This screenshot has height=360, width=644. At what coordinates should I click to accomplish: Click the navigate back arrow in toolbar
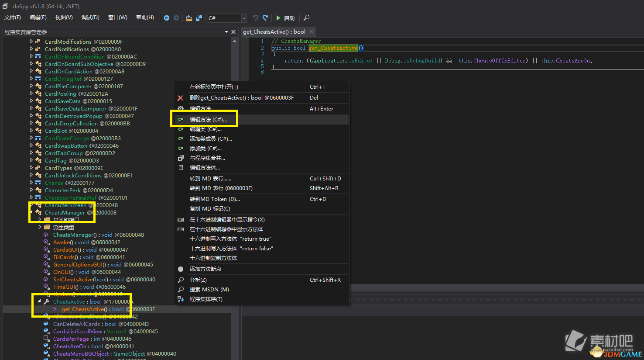point(167,18)
